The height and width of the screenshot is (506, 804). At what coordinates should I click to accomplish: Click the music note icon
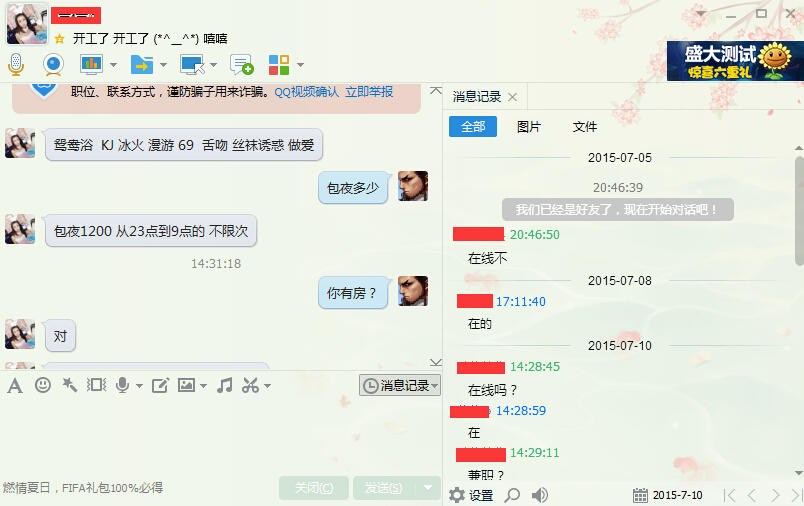[225, 385]
